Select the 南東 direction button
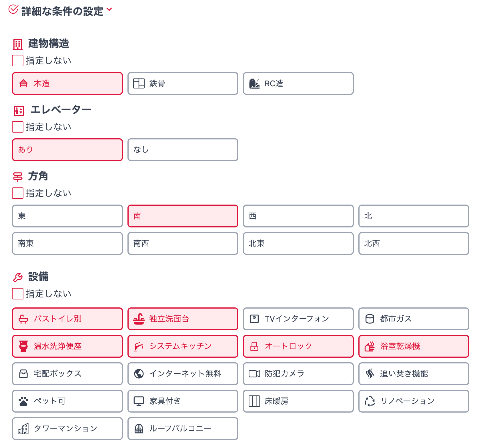Screen dimensions: 491x448 (x=67, y=243)
